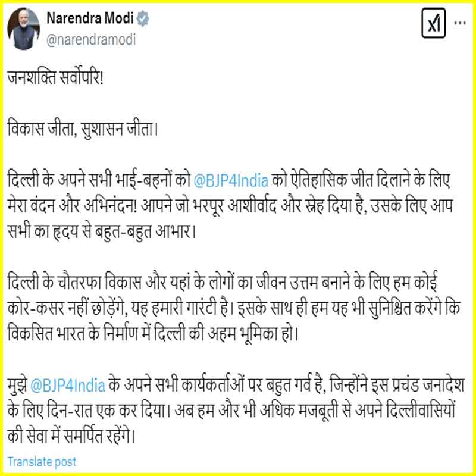Click the line starting दिल्ली के चौतरफा विकास
This screenshot has width=476, height=476.
[x=223, y=282]
